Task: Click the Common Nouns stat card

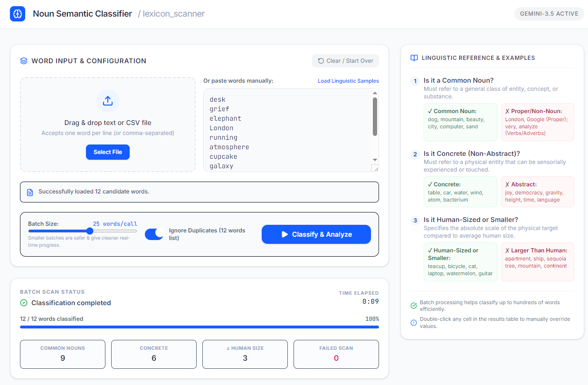Action: 63,354
